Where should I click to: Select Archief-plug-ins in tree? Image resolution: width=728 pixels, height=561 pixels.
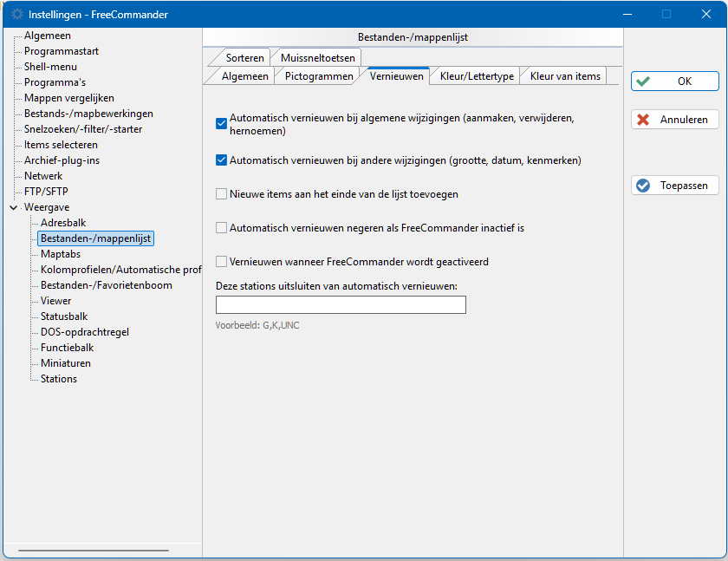(62, 160)
